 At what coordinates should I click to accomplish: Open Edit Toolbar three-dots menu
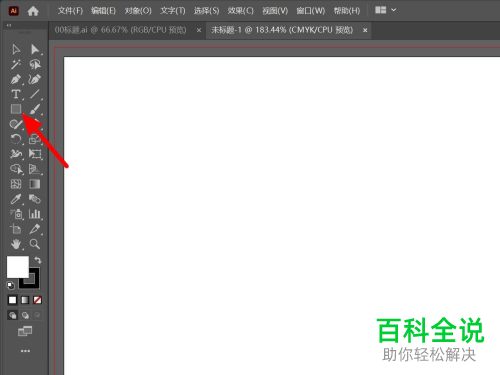click(25, 351)
